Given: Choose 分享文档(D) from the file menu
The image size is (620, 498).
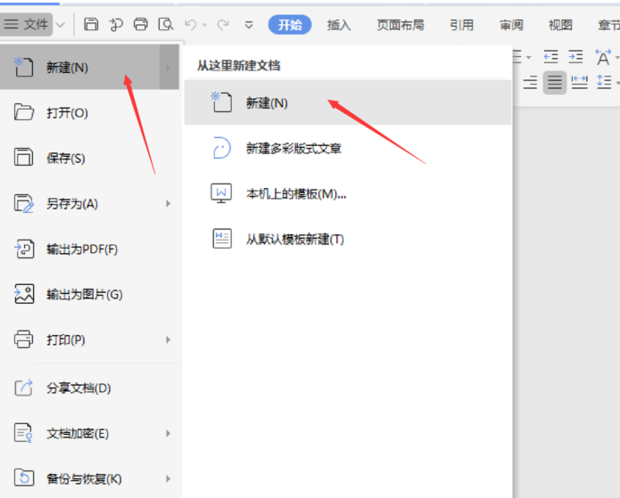Looking at the screenshot, I should pos(89,388).
